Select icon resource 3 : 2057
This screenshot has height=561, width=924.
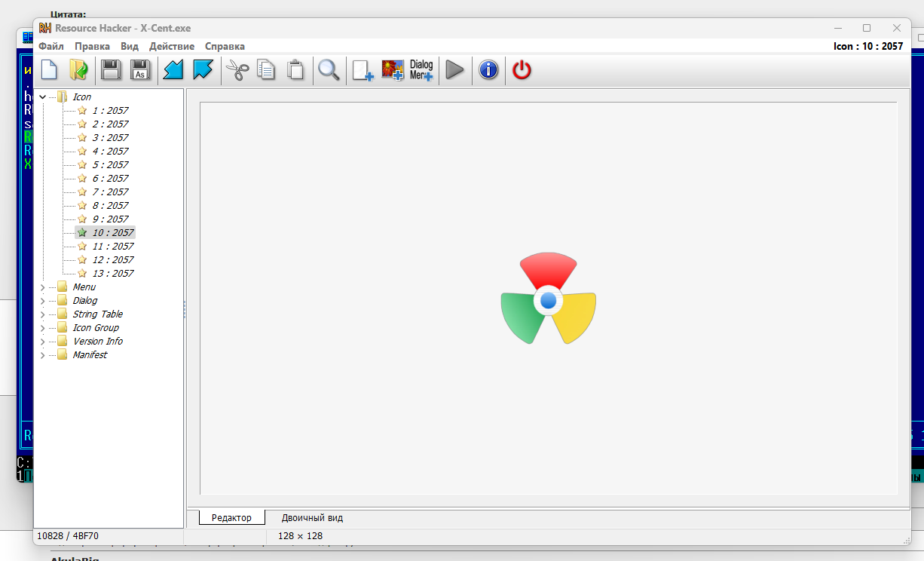(x=110, y=137)
